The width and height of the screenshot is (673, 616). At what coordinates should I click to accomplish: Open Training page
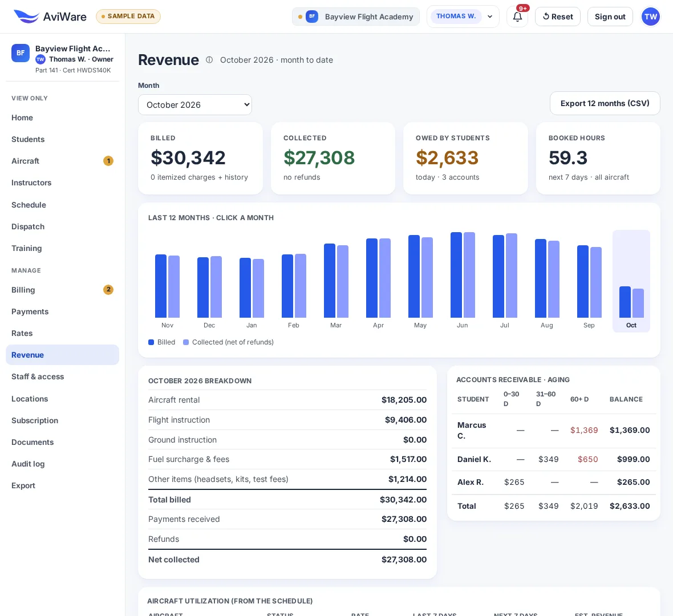pos(62,248)
